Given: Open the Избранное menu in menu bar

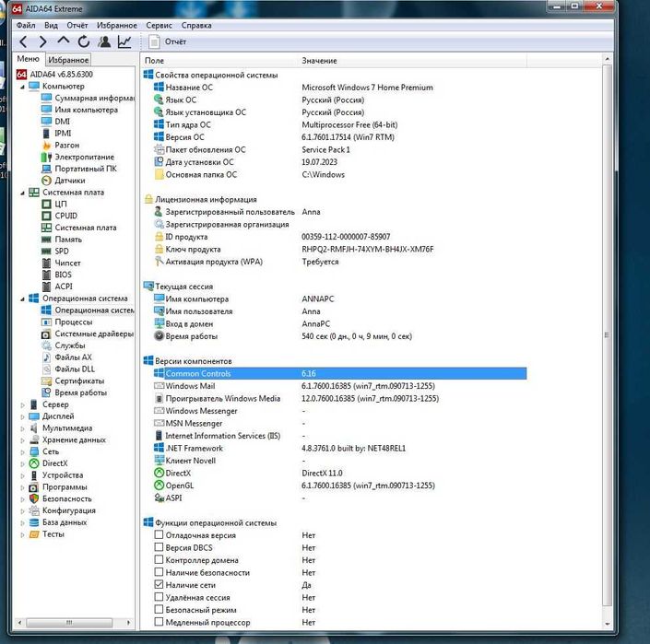Looking at the screenshot, I should click(117, 25).
